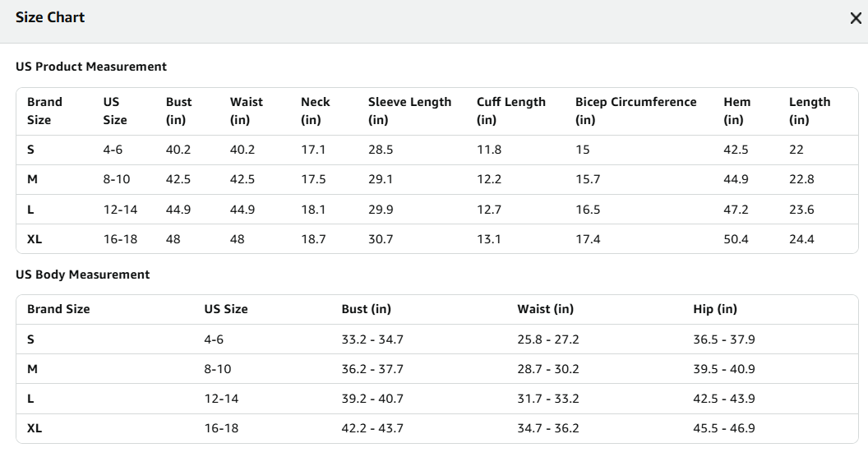Click the Size Chart title

(50, 18)
